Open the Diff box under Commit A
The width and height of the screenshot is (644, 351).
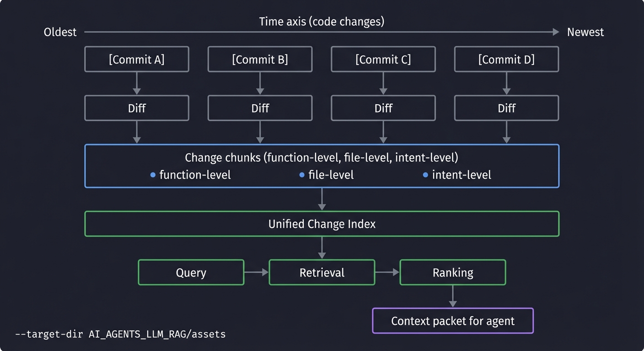coord(136,108)
